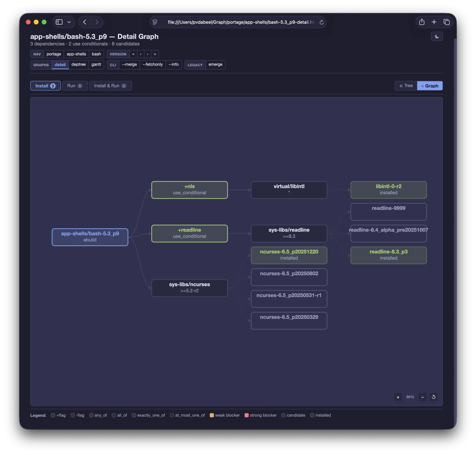Open the sidebar options chevron
Screen dimensions: 476x455
[69, 22]
